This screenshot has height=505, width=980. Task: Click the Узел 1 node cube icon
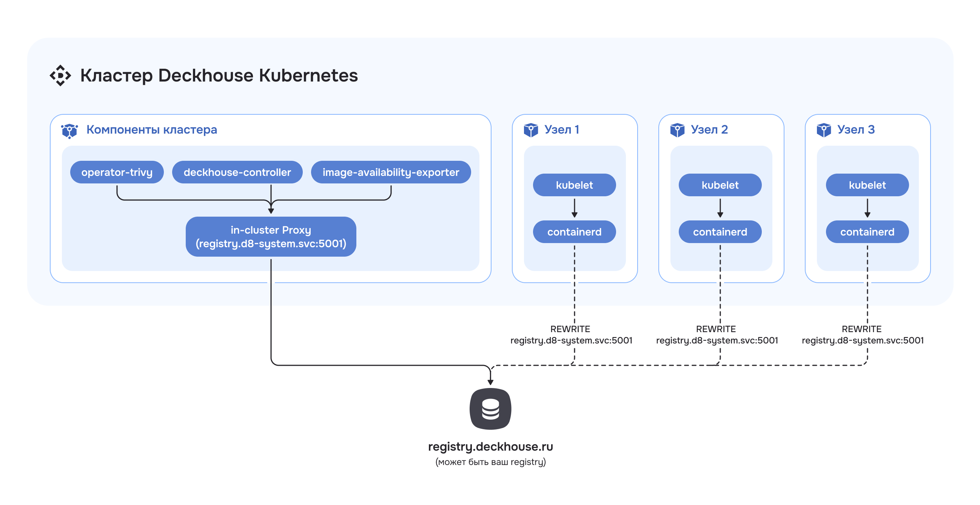coord(531,130)
